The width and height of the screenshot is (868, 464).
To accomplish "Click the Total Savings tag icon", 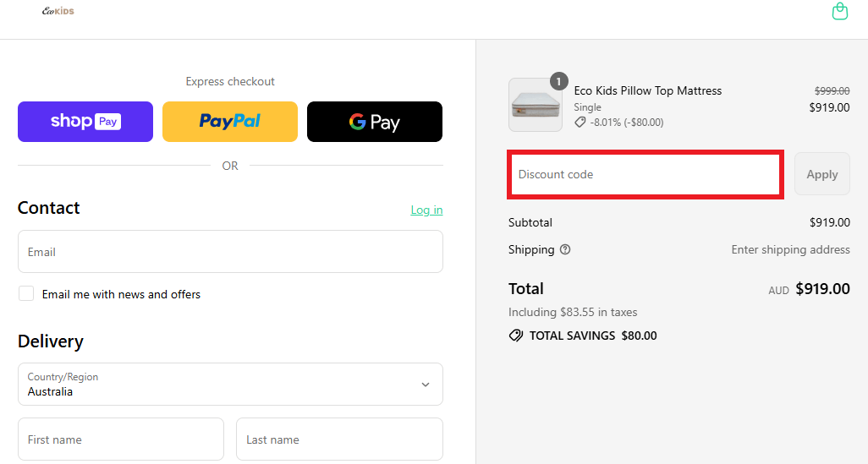I will pyautogui.click(x=516, y=336).
